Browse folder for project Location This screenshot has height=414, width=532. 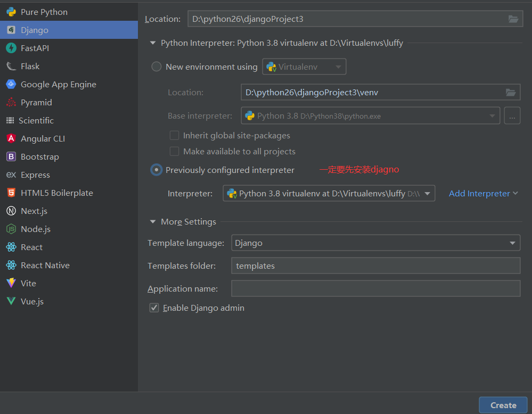coord(513,19)
